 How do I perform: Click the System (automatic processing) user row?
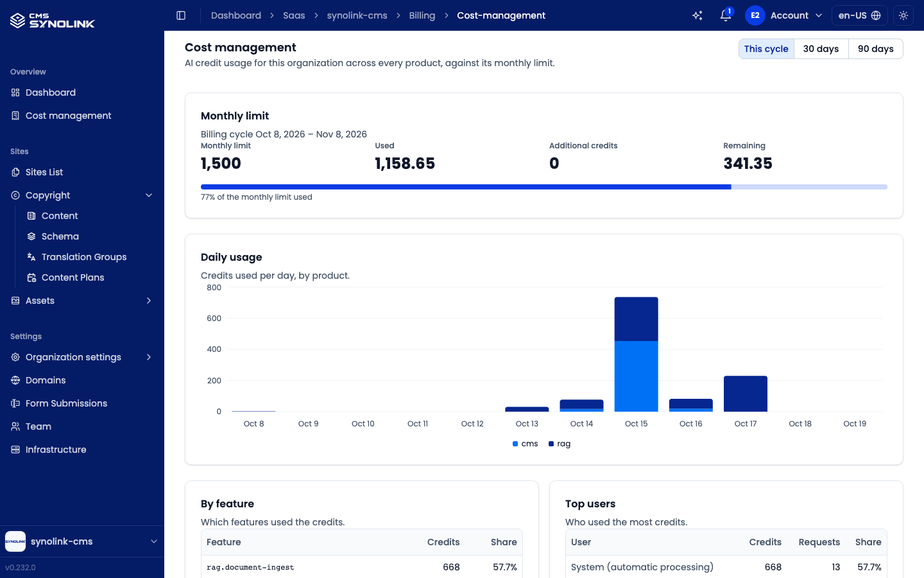(x=726, y=567)
